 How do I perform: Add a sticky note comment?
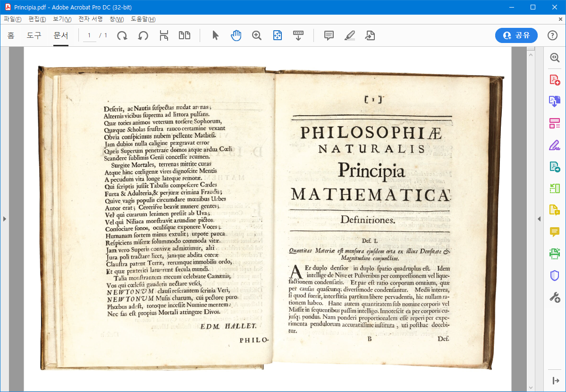(329, 35)
